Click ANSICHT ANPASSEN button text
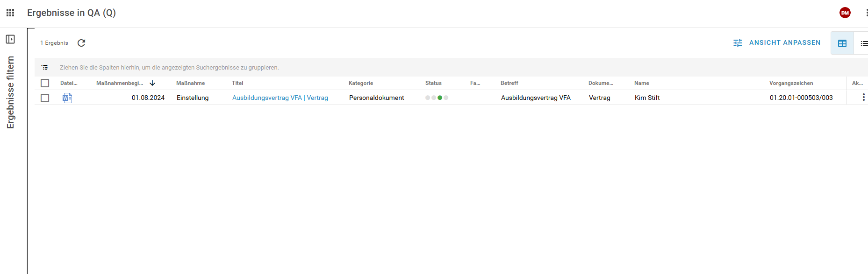The image size is (868, 274). (784, 42)
